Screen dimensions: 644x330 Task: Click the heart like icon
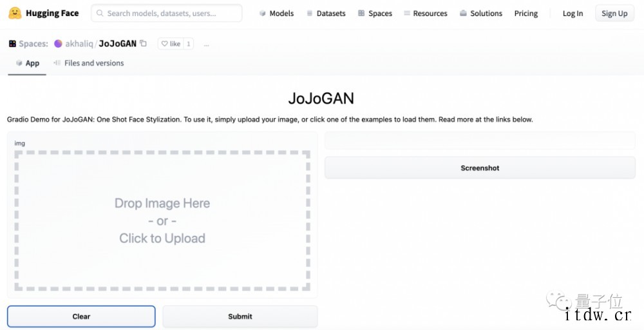[164, 44]
